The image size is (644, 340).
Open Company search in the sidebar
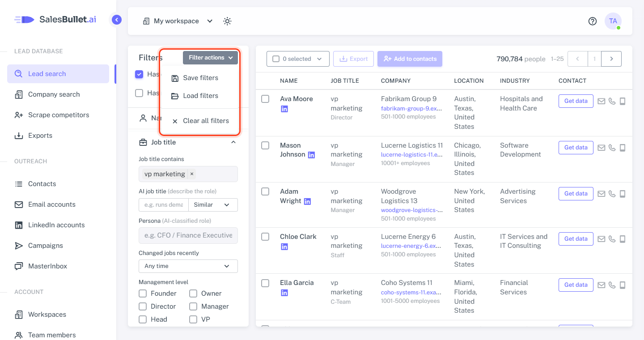pyautogui.click(x=58, y=94)
